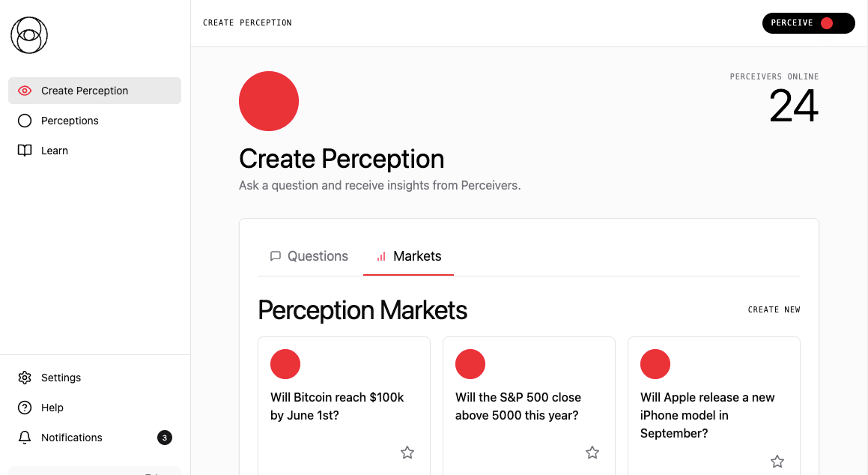Click the overlapping-circles logo icon
The height and width of the screenshot is (475, 868).
click(x=29, y=35)
